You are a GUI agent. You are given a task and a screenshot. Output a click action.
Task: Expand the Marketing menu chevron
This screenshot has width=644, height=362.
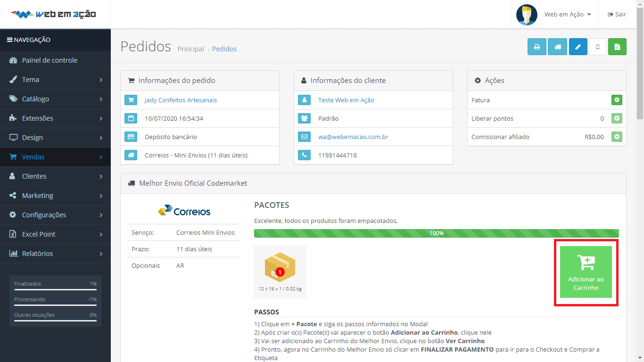coord(101,196)
